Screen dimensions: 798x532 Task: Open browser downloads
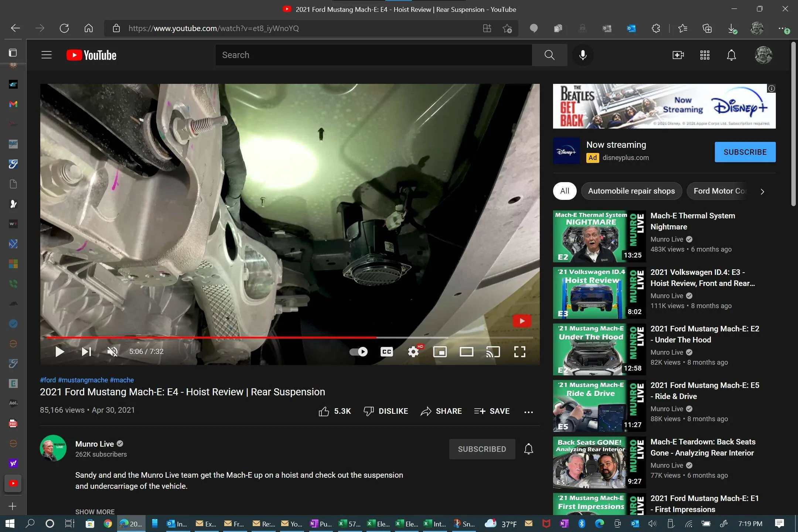click(732, 28)
